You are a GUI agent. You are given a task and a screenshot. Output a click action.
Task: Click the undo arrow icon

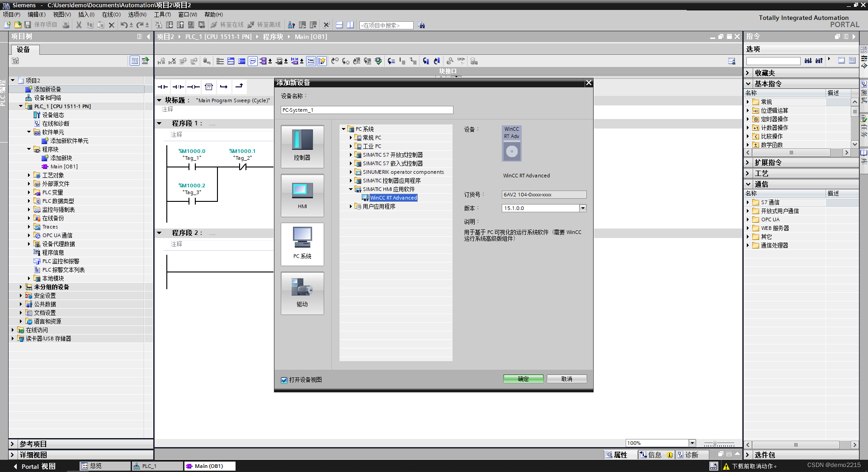point(124,25)
